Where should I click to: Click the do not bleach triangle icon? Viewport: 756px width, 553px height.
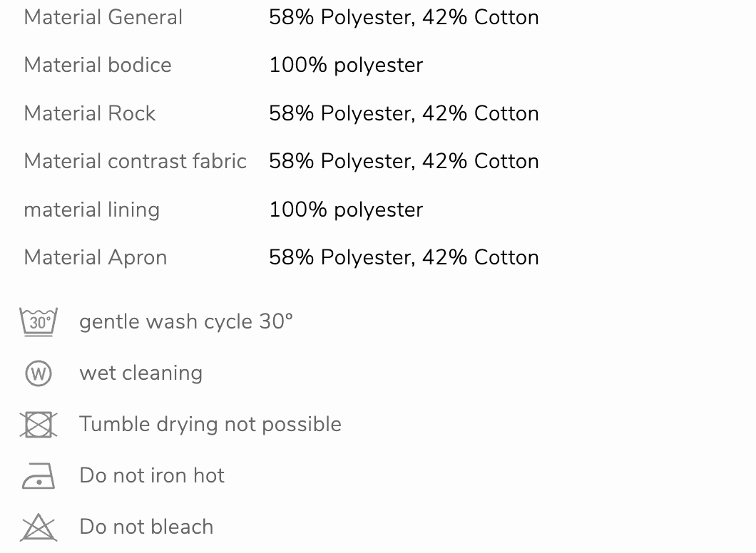tap(39, 527)
